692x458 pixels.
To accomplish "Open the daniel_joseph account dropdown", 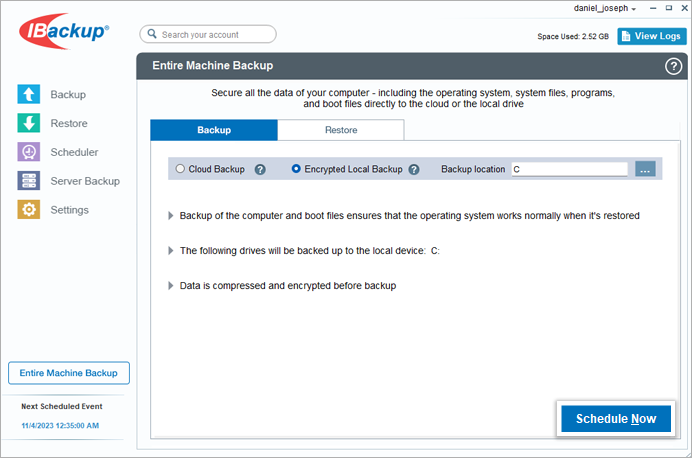I will tap(604, 8).
